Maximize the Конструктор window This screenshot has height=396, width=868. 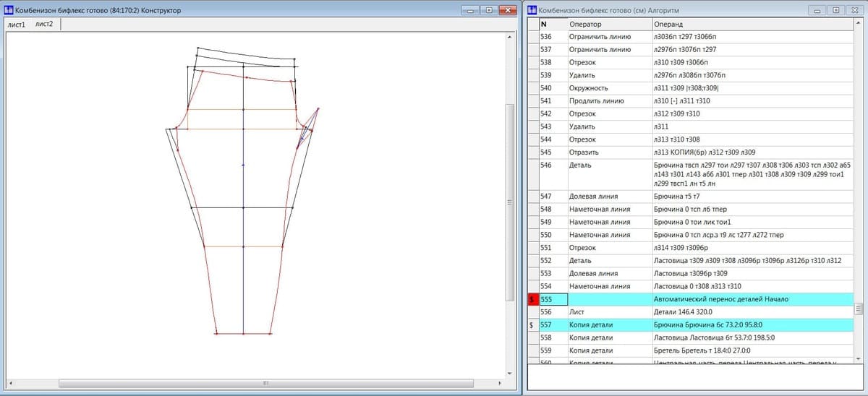point(489,10)
